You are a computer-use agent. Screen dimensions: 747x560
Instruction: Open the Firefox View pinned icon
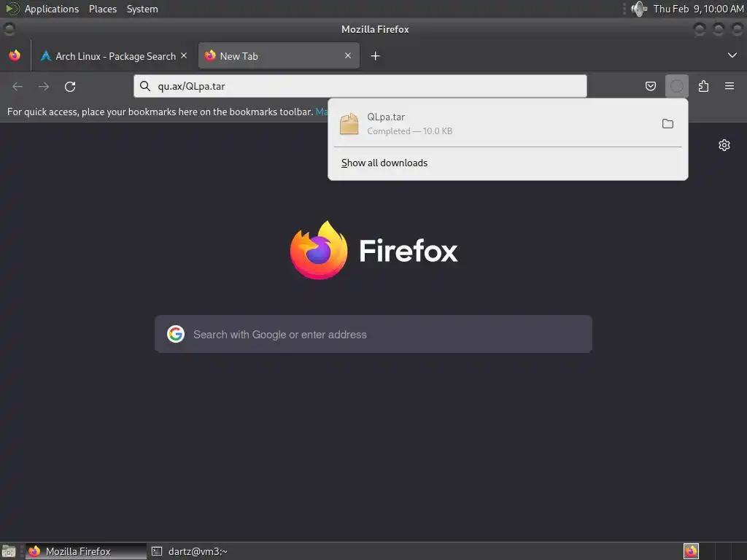15,55
